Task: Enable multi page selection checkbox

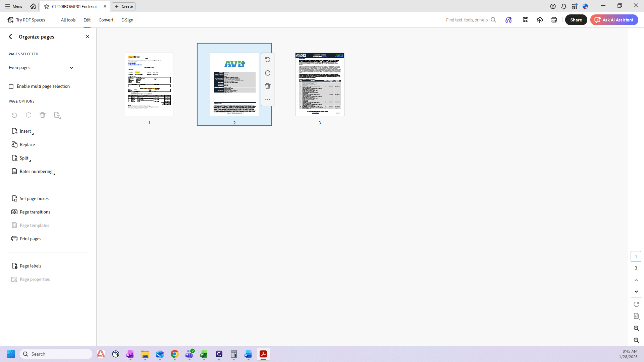Action: pyautogui.click(x=11, y=86)
